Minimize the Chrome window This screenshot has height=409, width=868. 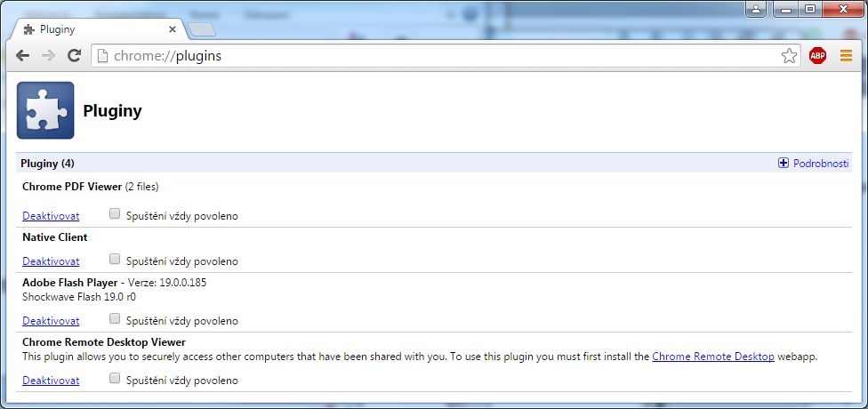click(x=785, y=10)
